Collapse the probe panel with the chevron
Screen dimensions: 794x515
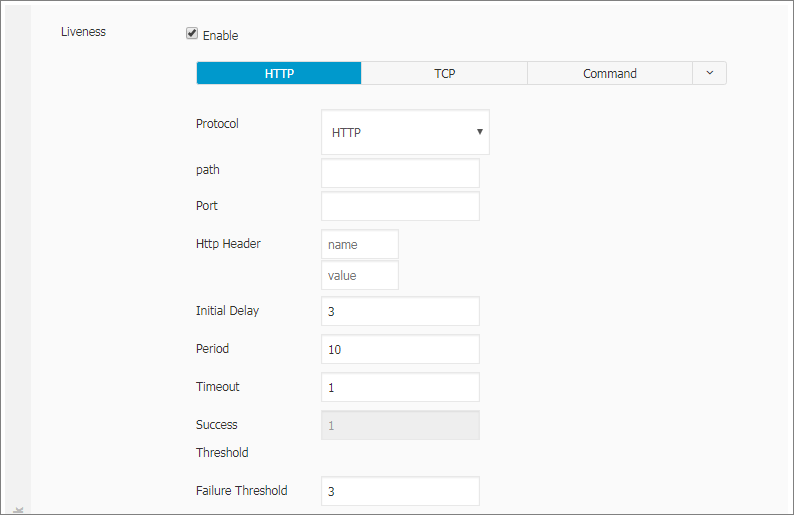click(x=709, y=73)
